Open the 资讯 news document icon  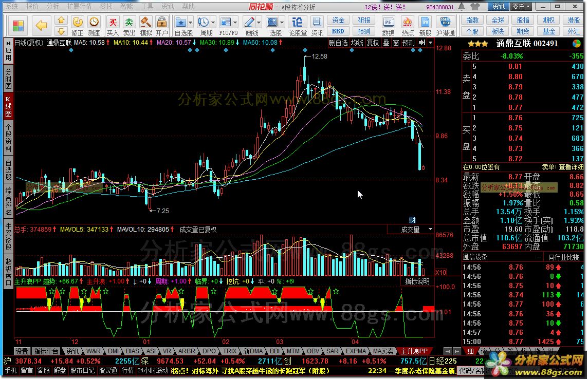(x=317, y=23)
